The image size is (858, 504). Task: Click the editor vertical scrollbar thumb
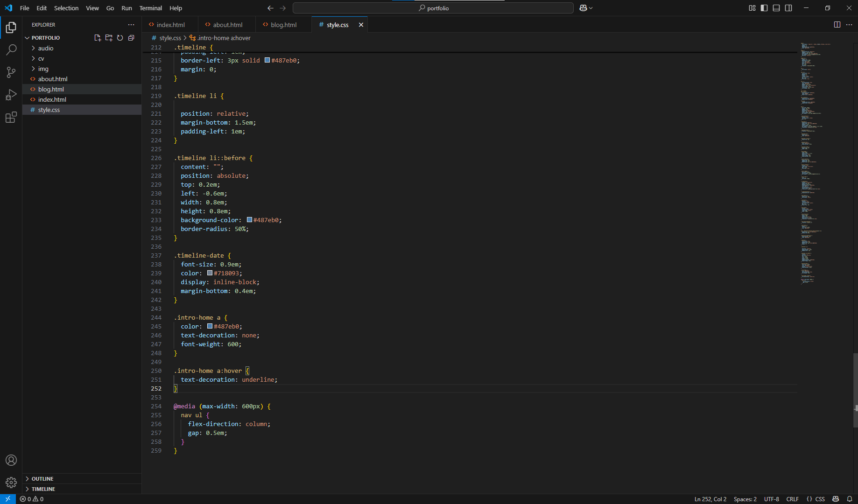pos(855,390)
